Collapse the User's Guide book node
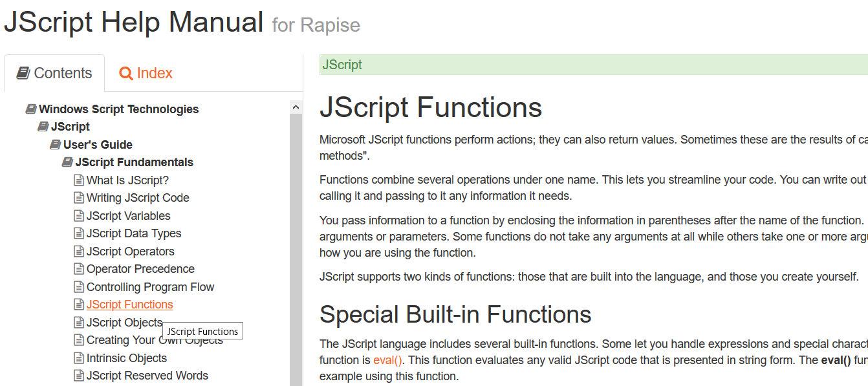Screen dimensions: 868x386 click(56, 145)
